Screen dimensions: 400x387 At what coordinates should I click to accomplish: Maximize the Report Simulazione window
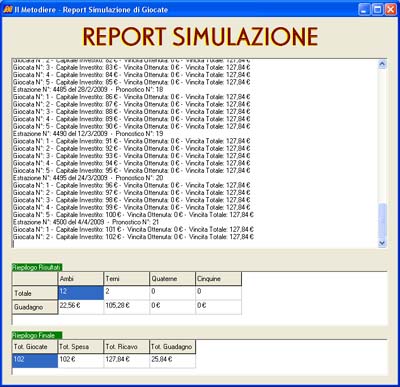click(377, 10)
